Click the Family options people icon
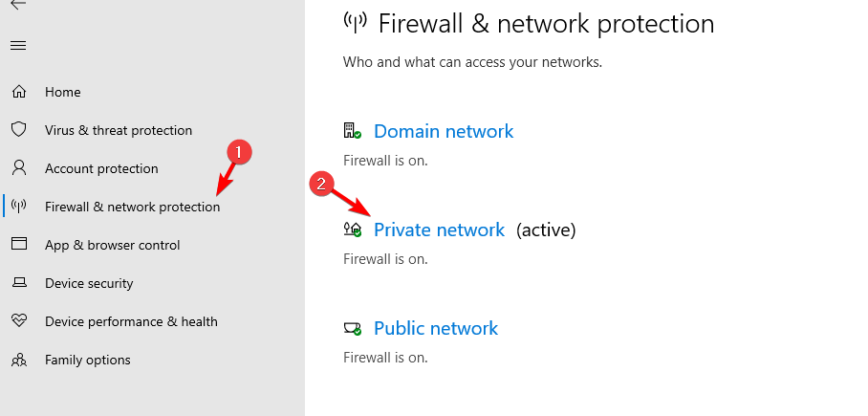The image size is (868, 416). click(x=19, y=360)
